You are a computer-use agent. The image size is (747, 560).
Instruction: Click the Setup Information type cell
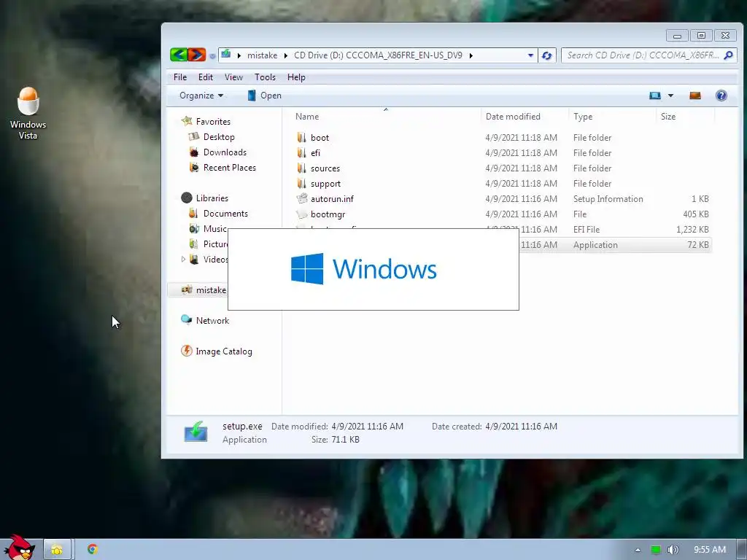click(x=608, y=199)
